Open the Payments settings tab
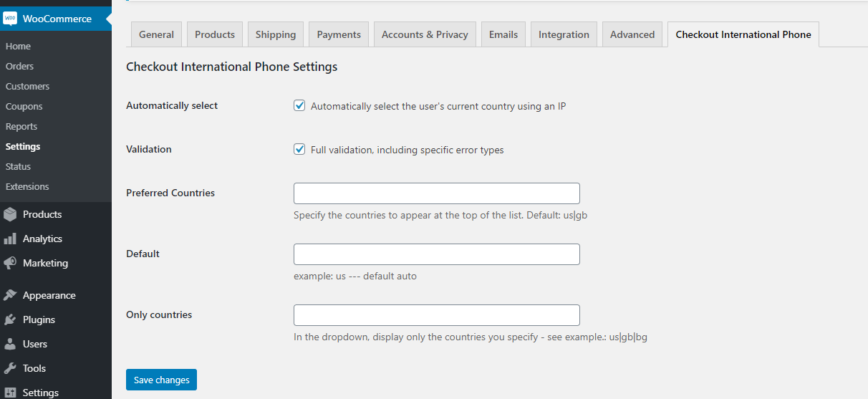 click(339, 34)
